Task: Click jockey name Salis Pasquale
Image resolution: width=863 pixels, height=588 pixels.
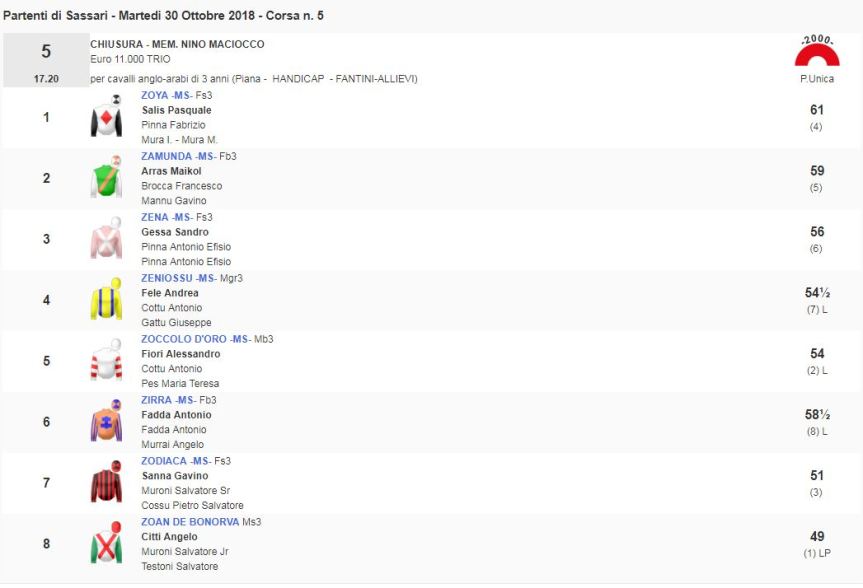Action: pyautogui.click(x=176, y=110)
